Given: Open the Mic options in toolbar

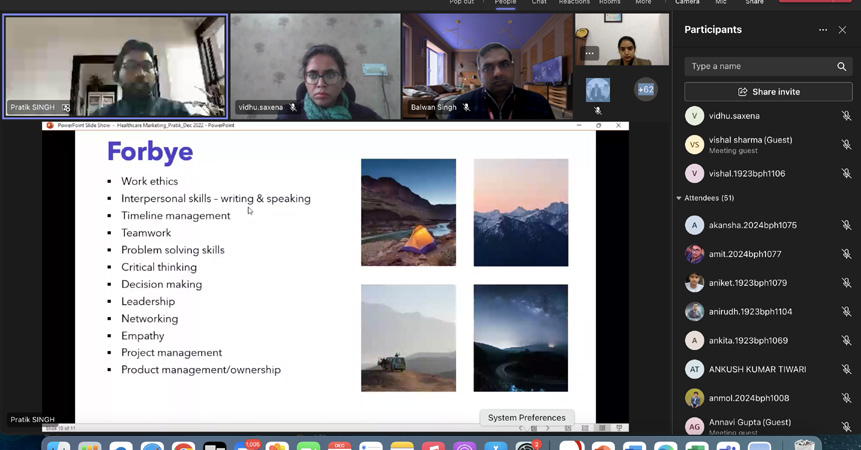Looking at the screenshot, I should pyautogui.click(x=721, y=3).
